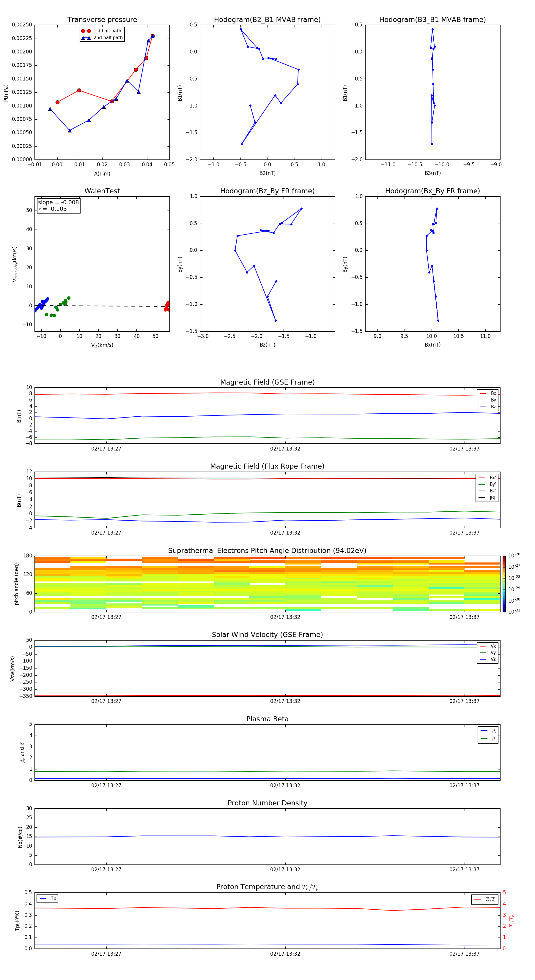Click the 'Proton Number Density' title
Screen dimensions: 535x980
click(267, 803)
